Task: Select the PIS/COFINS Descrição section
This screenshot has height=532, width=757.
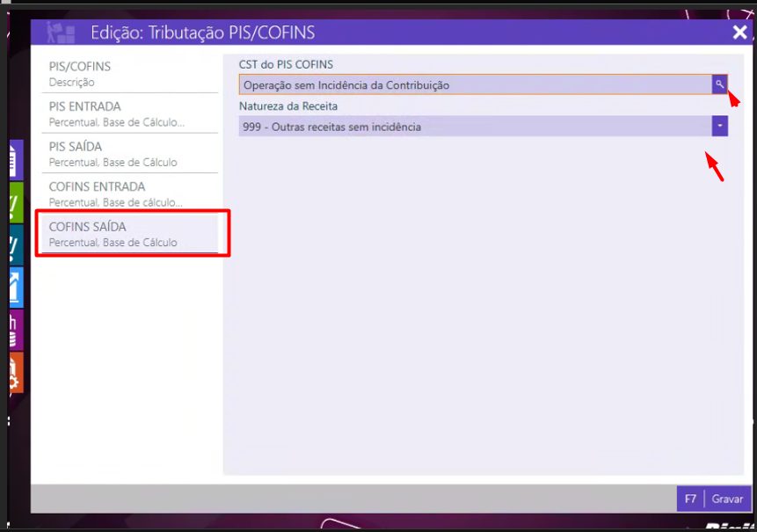Action: pos(130,74)
